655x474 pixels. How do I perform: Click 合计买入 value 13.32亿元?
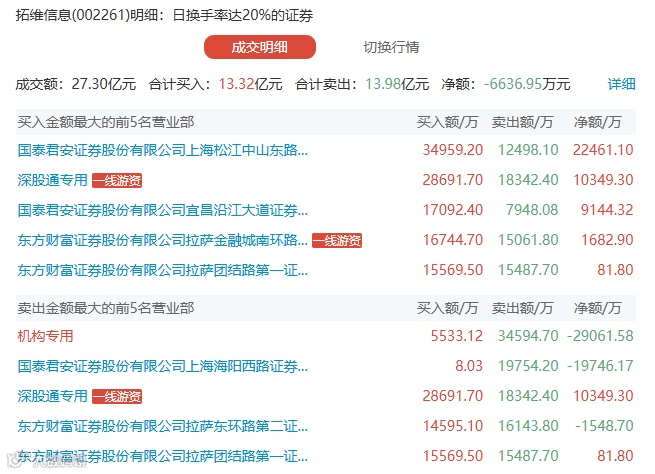251,84
